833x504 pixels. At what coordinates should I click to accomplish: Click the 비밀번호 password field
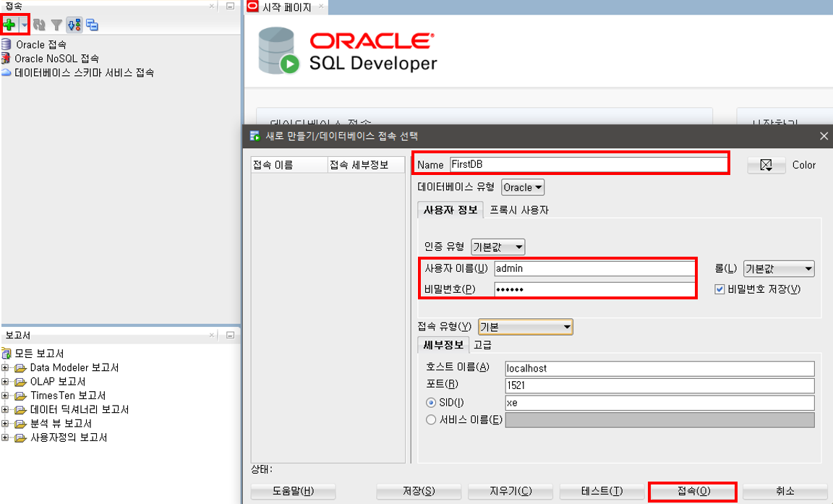pyautogui.click(x=594, y=289)
